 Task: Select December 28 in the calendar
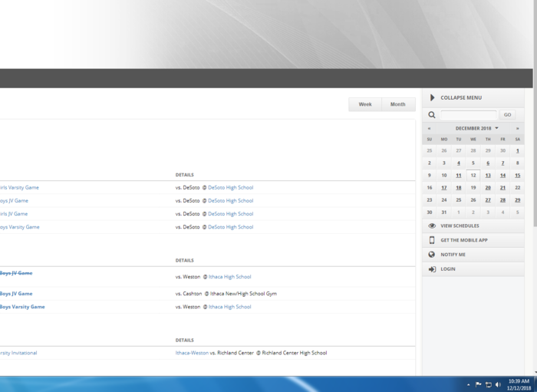502,200
